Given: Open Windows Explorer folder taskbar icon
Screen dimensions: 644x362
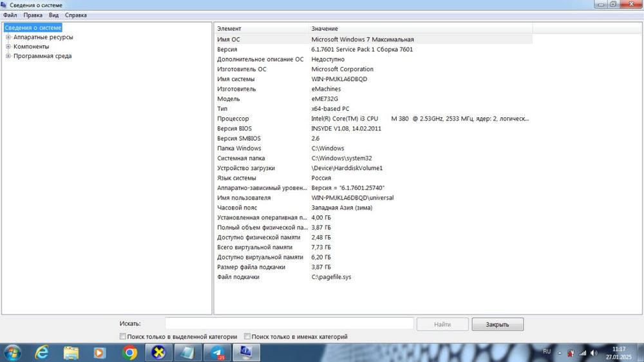Looking at the screenshot, I should click(71, 353).
